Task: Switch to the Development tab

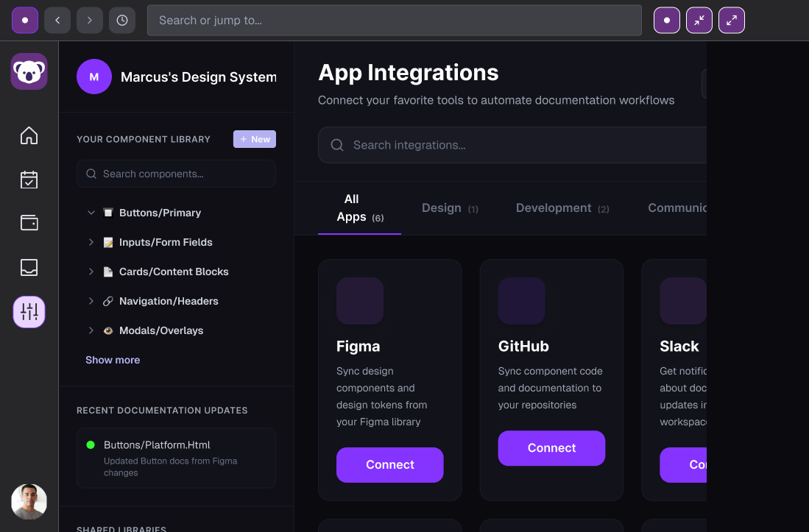Action: tap(562, 208)
